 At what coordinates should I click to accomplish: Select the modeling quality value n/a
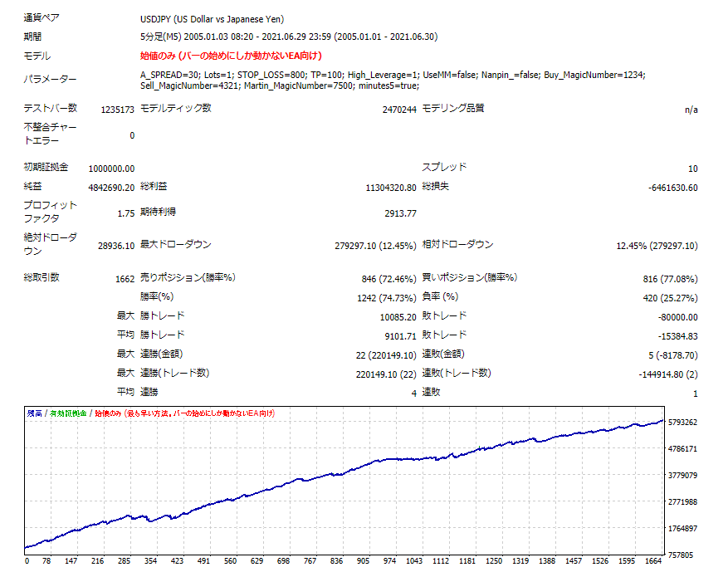pyautogui.click(x=691, y=110)
